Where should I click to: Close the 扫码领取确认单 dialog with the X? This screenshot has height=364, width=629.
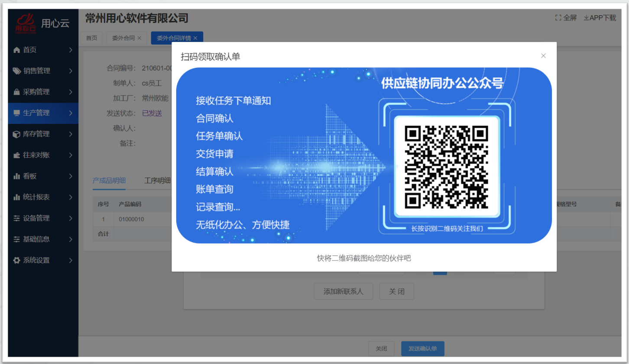(543, 56)
